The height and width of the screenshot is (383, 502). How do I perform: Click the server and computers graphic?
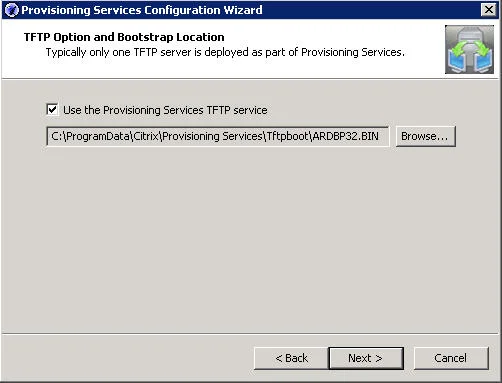[x=469, y=49]
